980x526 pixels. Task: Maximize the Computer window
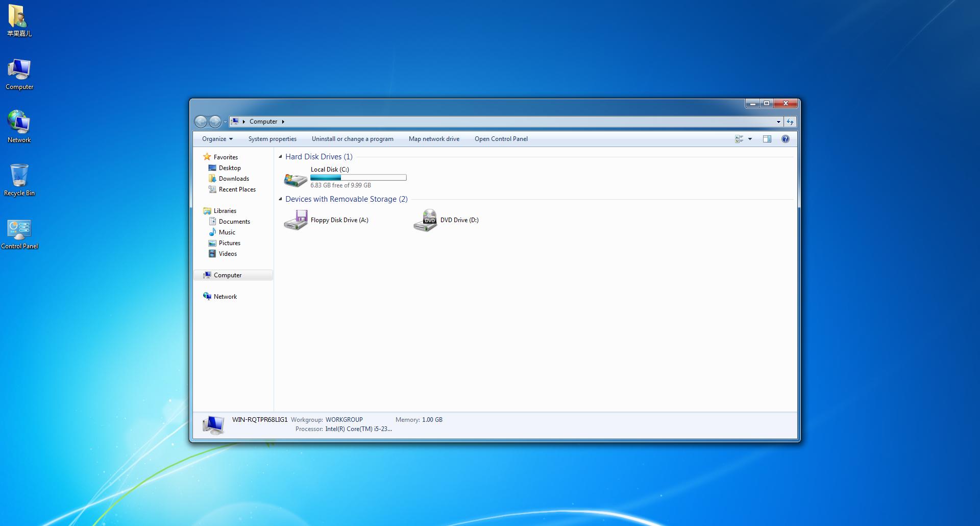click(x=767, y=104)
